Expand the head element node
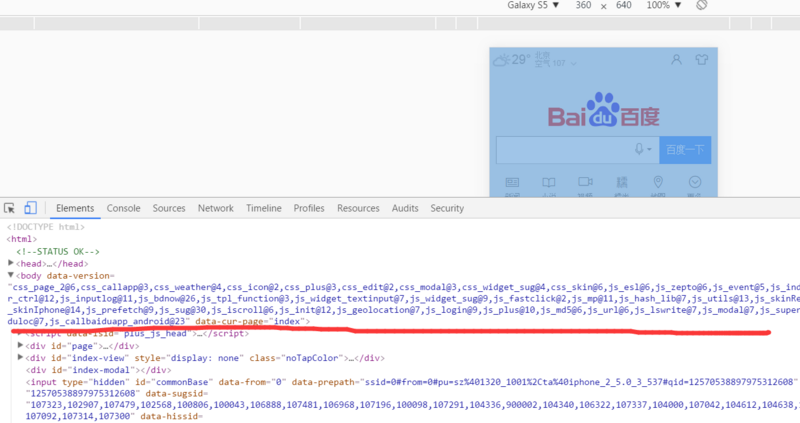Image resolution: width=800 pixels, height=423 pixels. 11,263
